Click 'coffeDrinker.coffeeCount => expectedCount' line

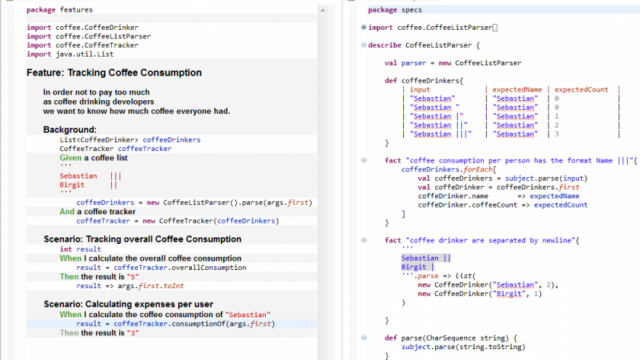pyautogui.click(x=503, y=205)
